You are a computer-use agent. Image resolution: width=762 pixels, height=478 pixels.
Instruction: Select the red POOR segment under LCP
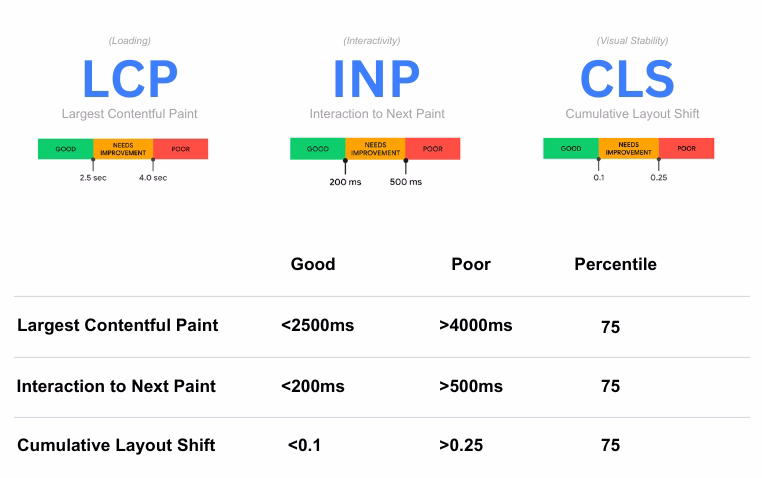point(180,149)
